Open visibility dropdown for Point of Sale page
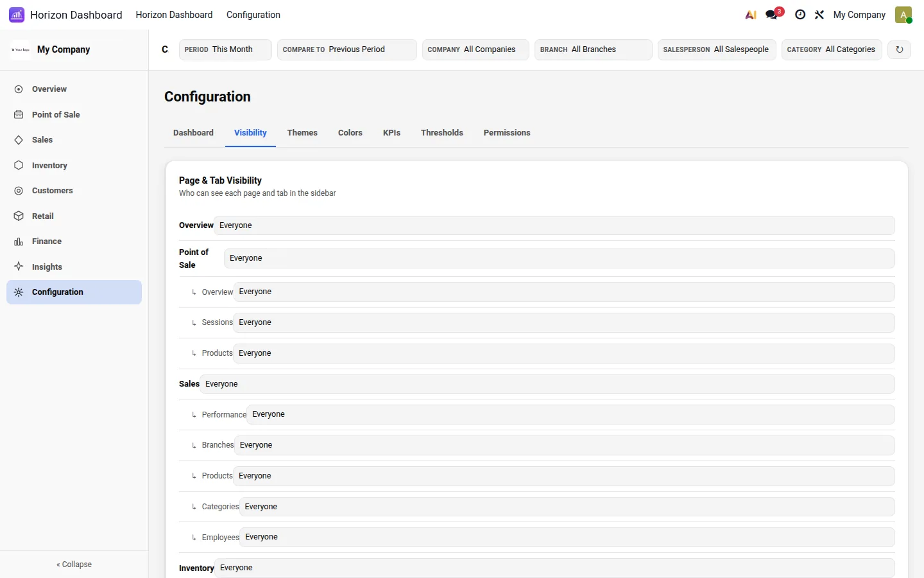Viewport: 924px width, 578px height. (560, 258)
